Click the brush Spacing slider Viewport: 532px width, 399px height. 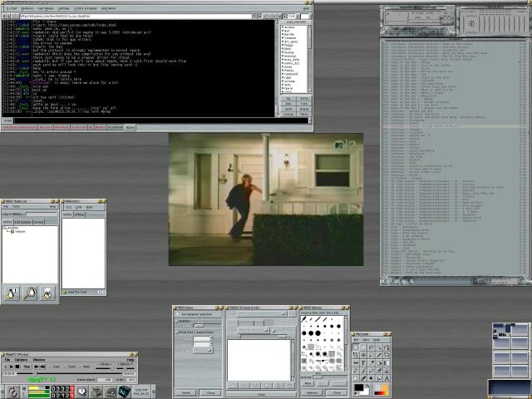330,377
